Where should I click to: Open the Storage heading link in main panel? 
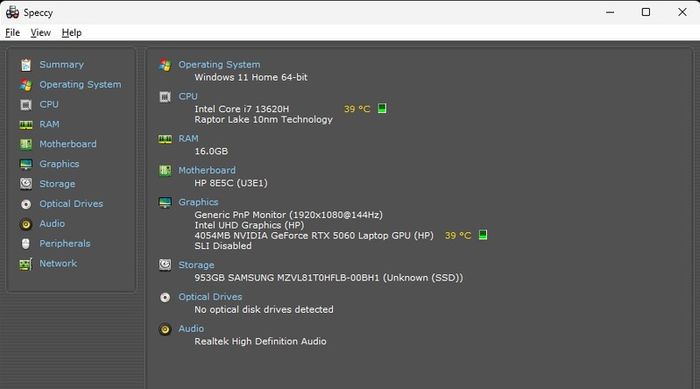(196, 265)
